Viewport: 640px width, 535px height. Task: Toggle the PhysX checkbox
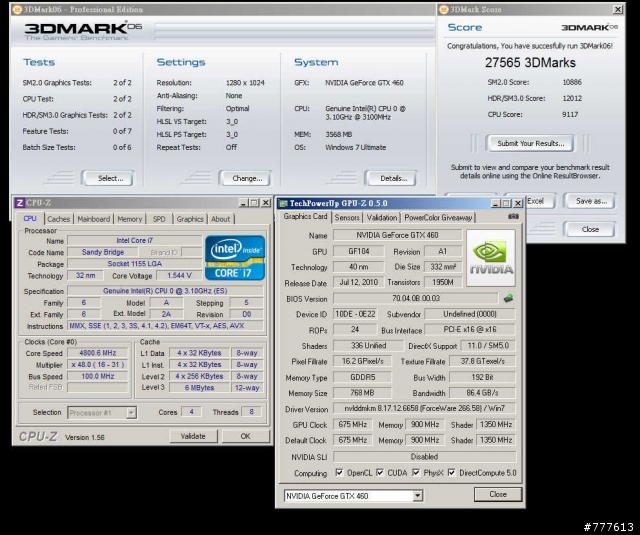point(416,472)
